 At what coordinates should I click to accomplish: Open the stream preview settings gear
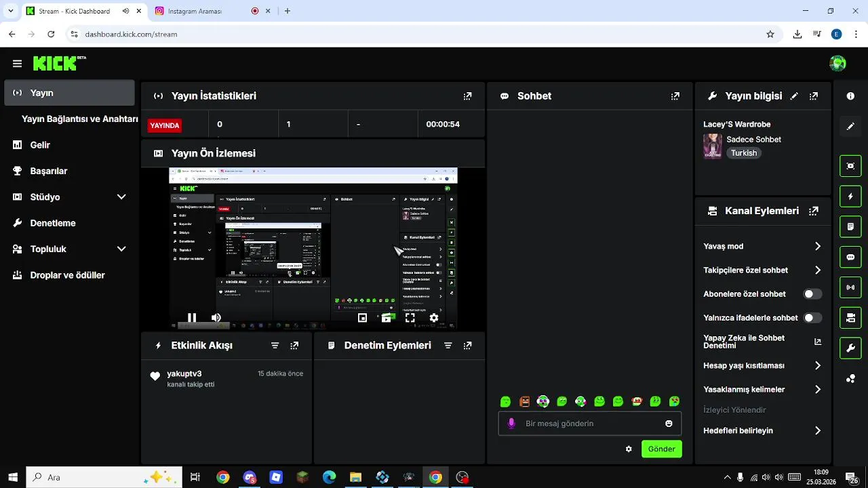434,317
